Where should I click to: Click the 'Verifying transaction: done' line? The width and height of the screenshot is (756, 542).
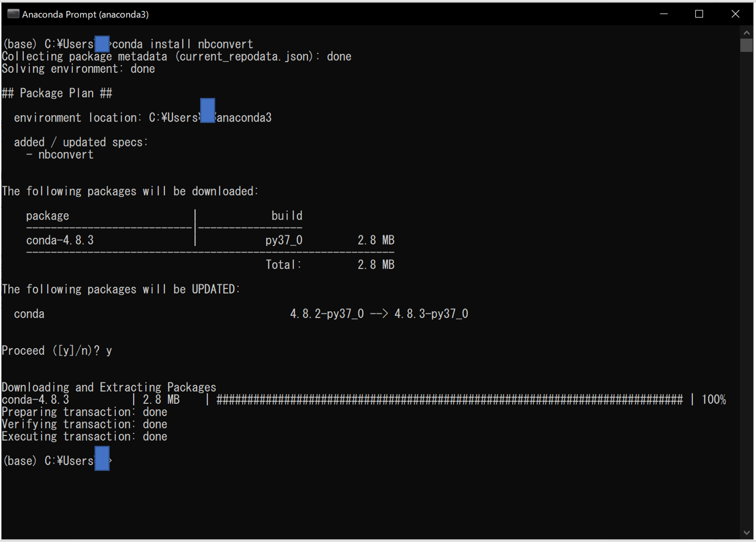coord(85,424)
